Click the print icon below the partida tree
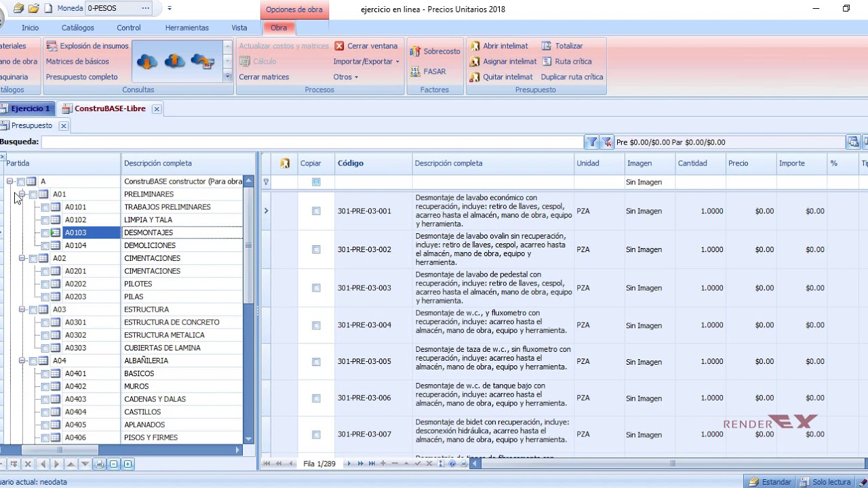This screenshot has width=868, height=488. coord(100,464)
